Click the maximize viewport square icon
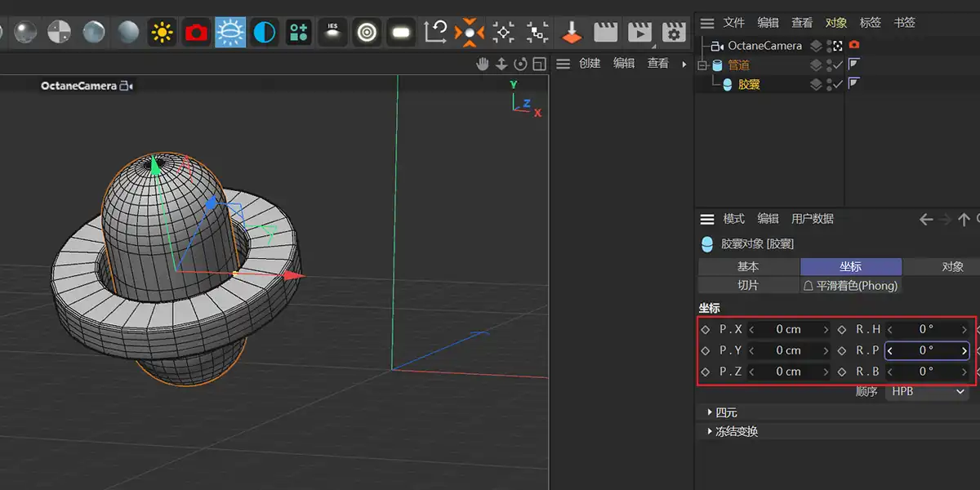The height and width of the screenshot is (490, 980). [539, 64]
